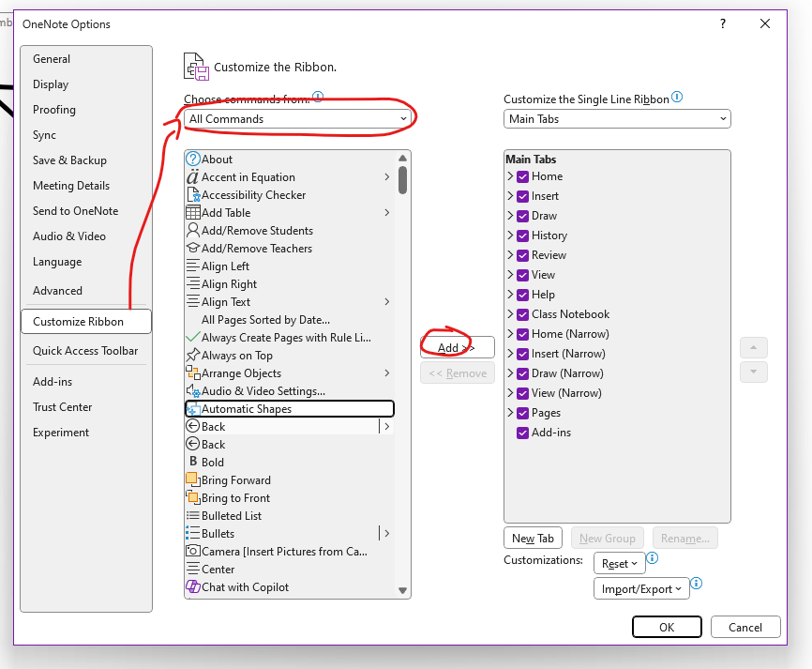Click the Add/Remove Teachers graduation cap icon
This screenshot has height=669, width=812.
[x=192, y=248]
